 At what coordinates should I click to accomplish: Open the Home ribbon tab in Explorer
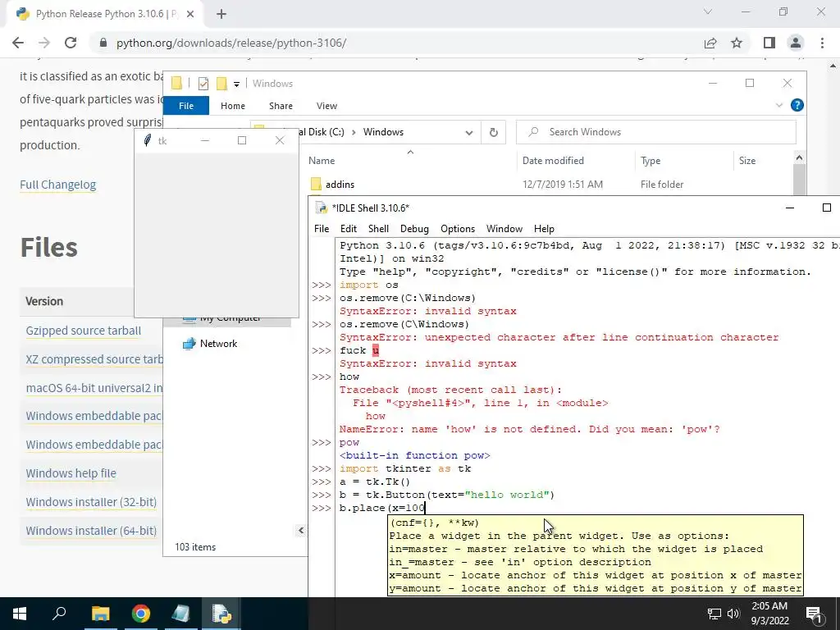(x=232, y=106)
